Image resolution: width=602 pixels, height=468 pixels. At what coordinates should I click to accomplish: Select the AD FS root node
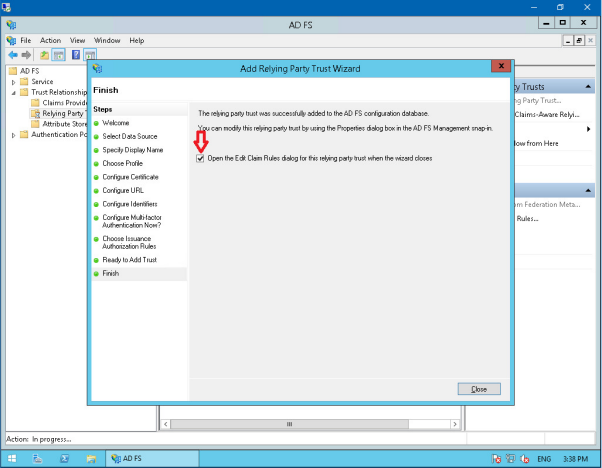coord(28,71)
